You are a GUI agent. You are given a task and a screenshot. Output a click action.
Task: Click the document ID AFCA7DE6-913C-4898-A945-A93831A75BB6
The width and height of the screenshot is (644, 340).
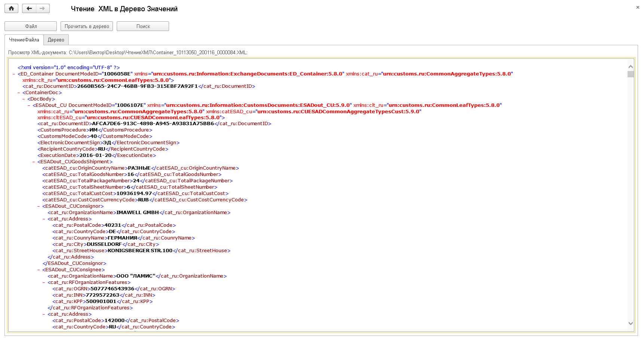[x=153, y=124]
